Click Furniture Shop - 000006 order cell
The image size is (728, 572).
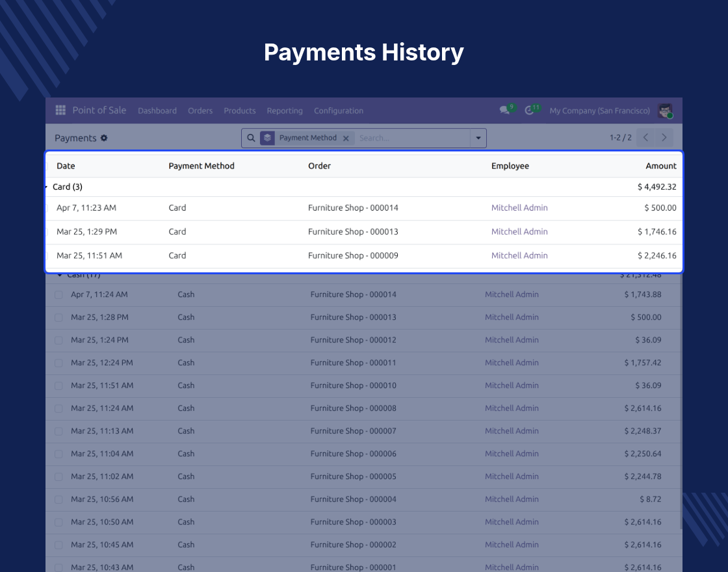pos(354,454)
